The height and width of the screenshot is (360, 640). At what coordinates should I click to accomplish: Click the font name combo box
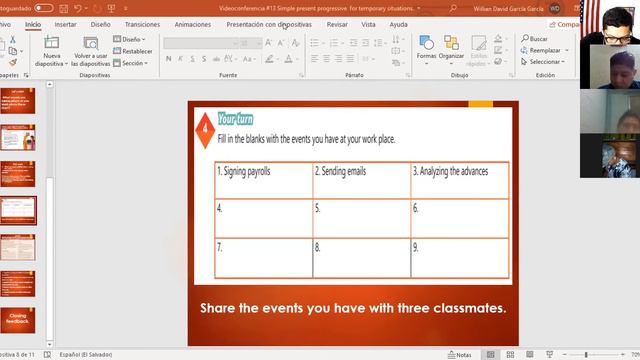click(x=200, y=43)
